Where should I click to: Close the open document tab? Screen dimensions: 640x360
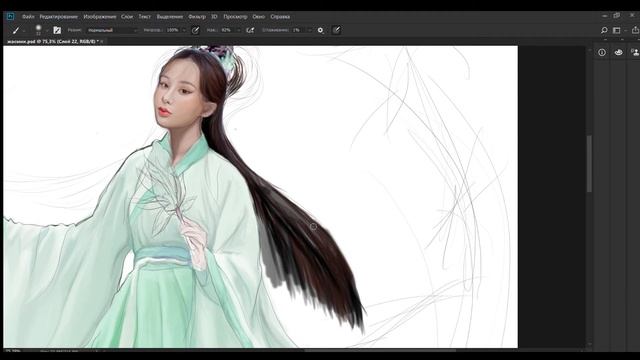102,41
